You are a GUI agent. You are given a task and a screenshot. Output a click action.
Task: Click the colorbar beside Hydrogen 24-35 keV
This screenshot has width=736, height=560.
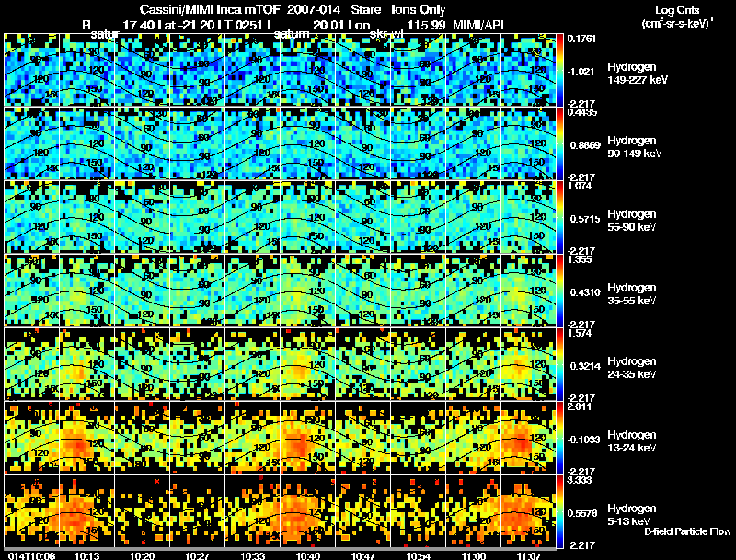pos(559,364)
